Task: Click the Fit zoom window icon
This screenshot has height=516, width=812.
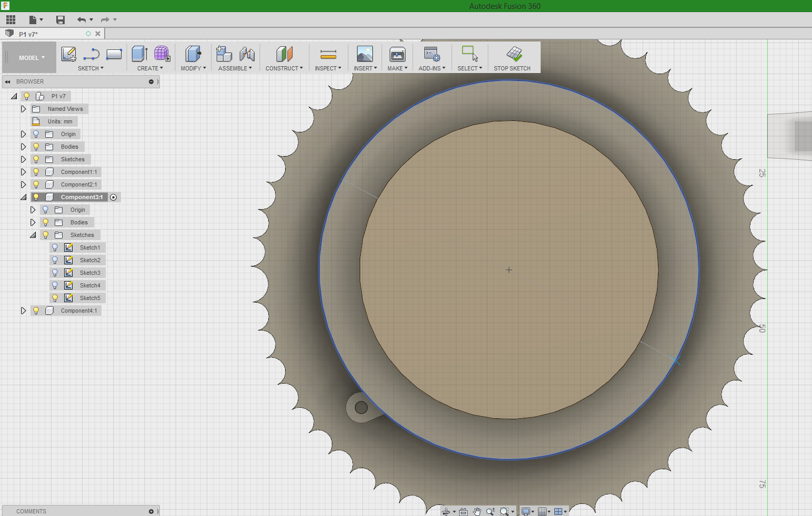Action: (505, 511)
